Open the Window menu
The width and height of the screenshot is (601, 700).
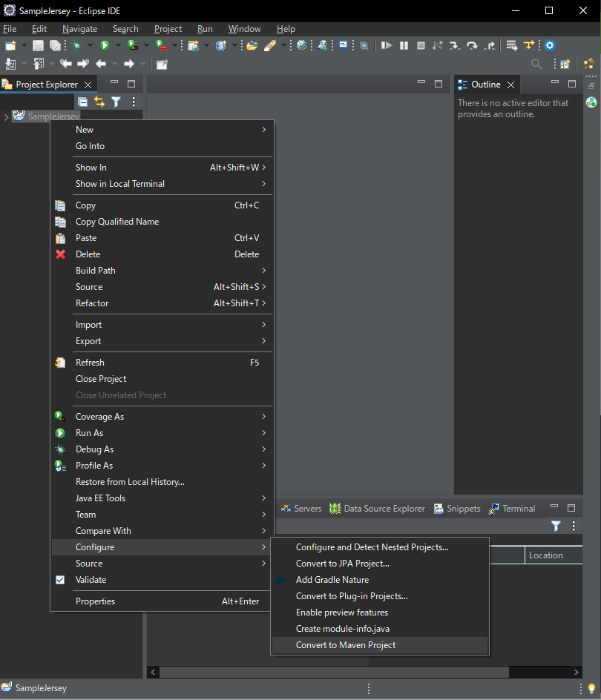tap(244, 29)
